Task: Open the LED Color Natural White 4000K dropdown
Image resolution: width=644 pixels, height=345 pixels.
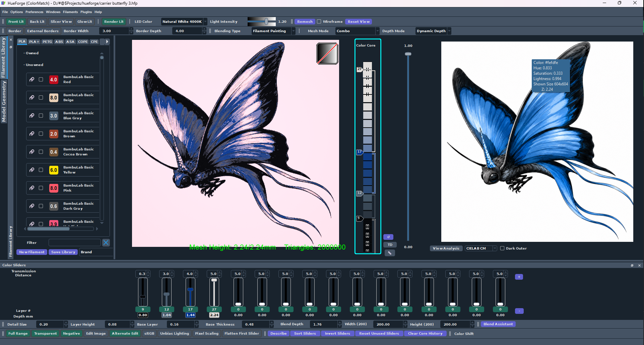Action: tap(184, 21)
